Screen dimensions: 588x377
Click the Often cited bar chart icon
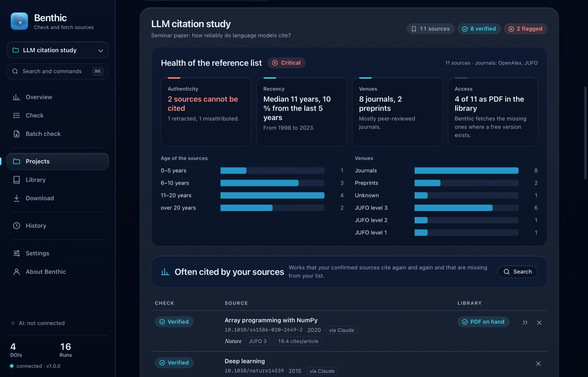[x=165, y=272]
